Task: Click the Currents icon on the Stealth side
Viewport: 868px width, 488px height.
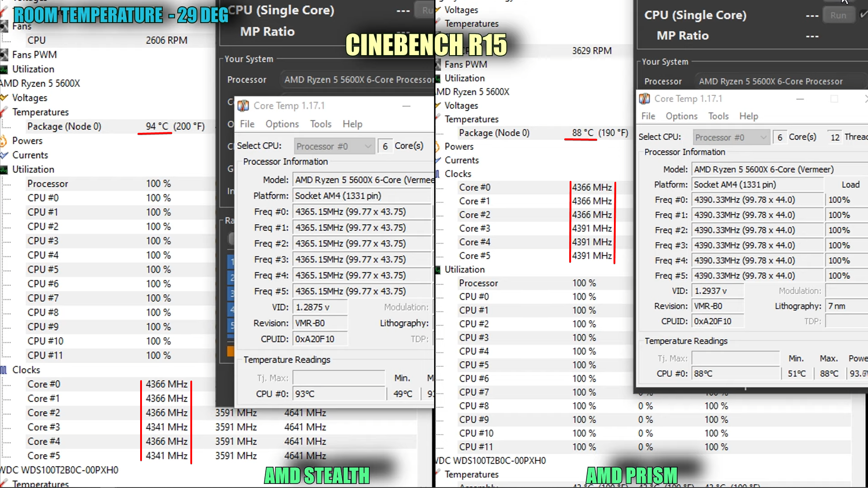Action: coord(4,155)
